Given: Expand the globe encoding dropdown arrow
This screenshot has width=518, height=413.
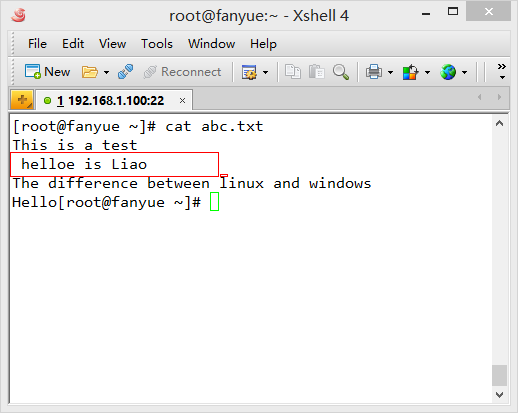Looking at the screenshot, I should (x=464, y=72).
